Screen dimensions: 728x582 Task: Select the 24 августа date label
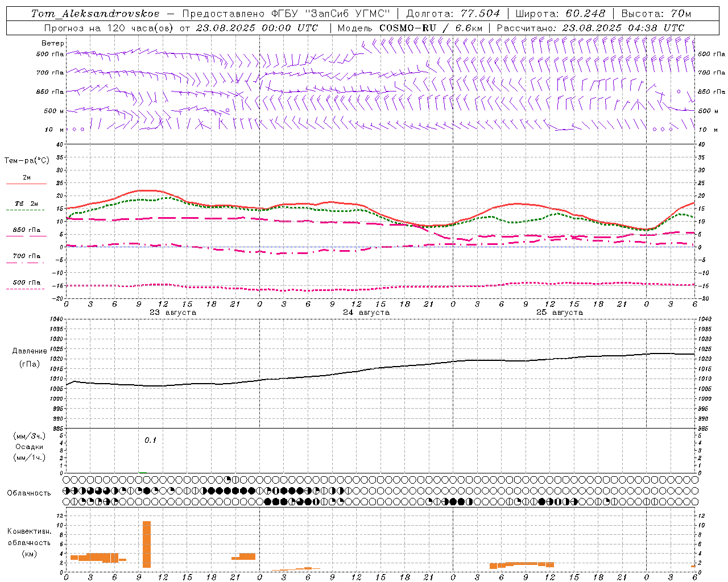click(x=366, y=313)
